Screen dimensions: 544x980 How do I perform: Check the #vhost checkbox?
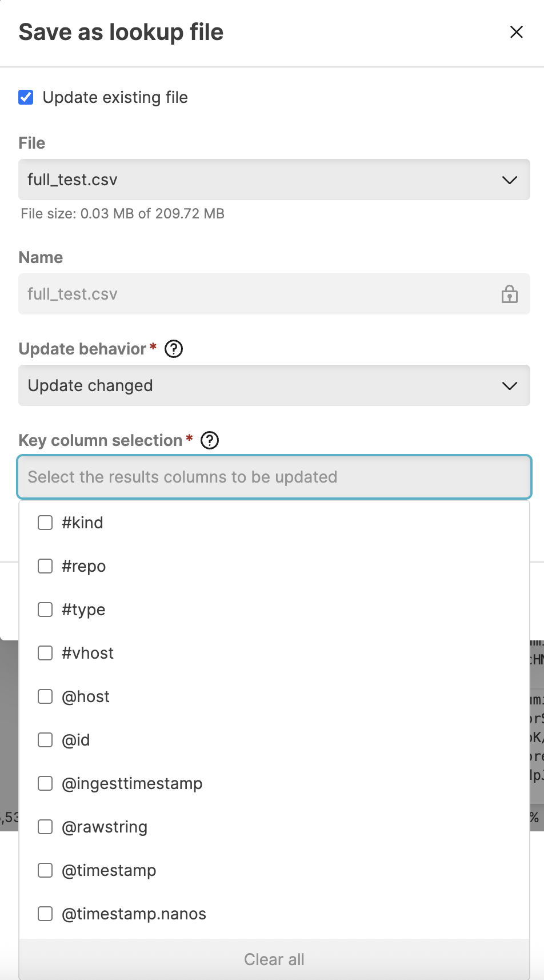45,653
